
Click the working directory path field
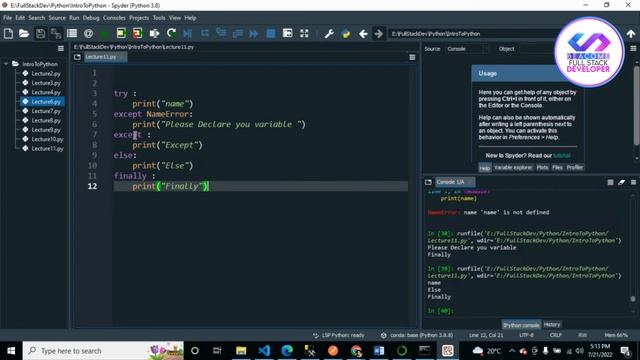[x=473, y=34]
